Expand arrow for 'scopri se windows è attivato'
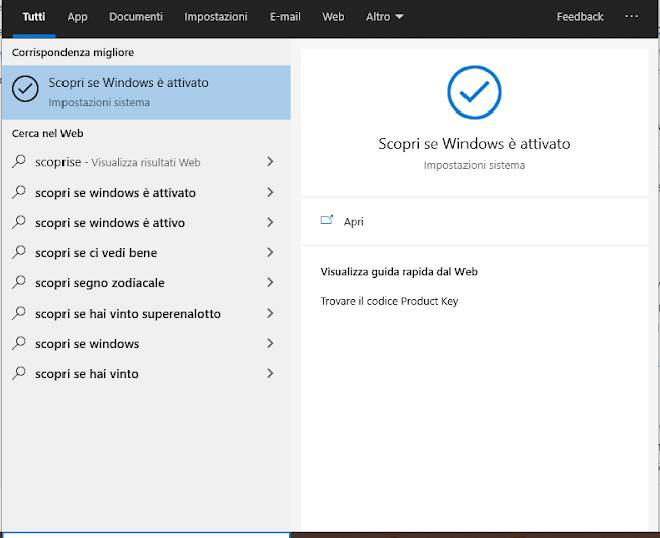This screenshot has height=538, width=660. 270,192
